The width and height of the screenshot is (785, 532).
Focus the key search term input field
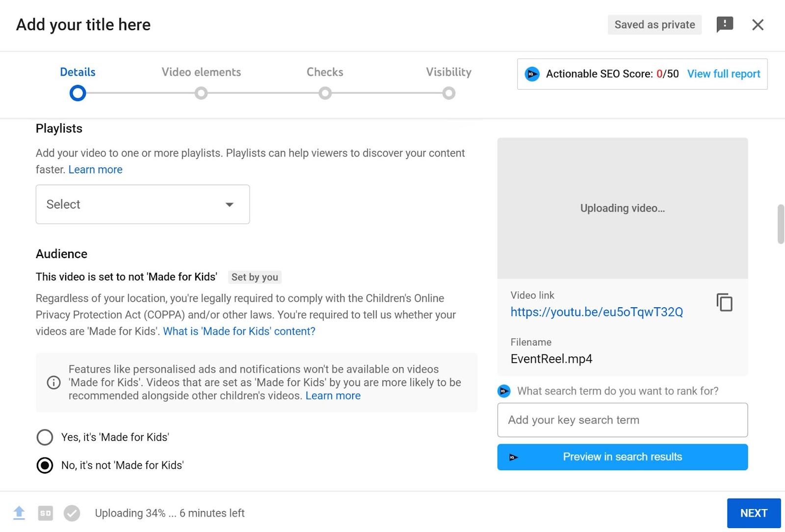pyautogui.click(x=622, y=420)
